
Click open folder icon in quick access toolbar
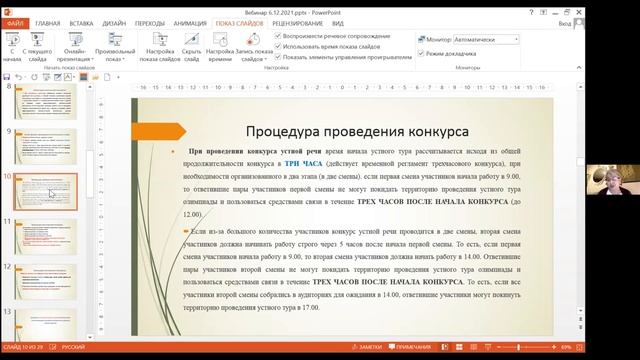pos(96,77)
